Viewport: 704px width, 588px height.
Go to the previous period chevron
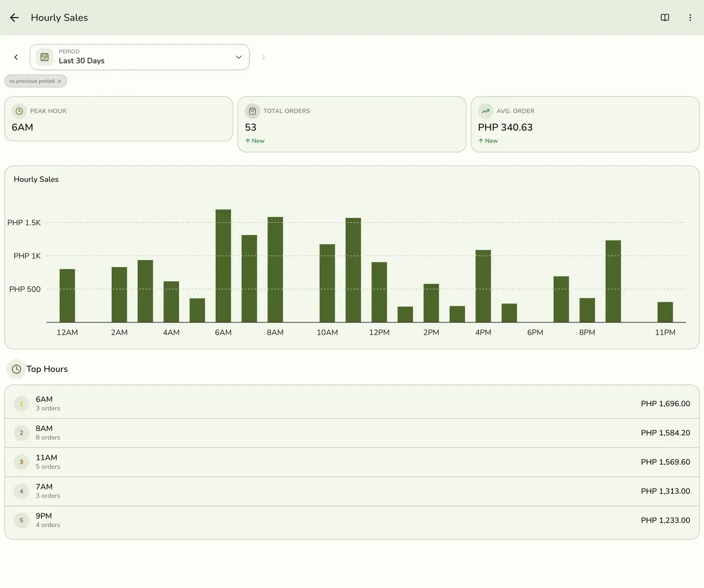point(16,57)
